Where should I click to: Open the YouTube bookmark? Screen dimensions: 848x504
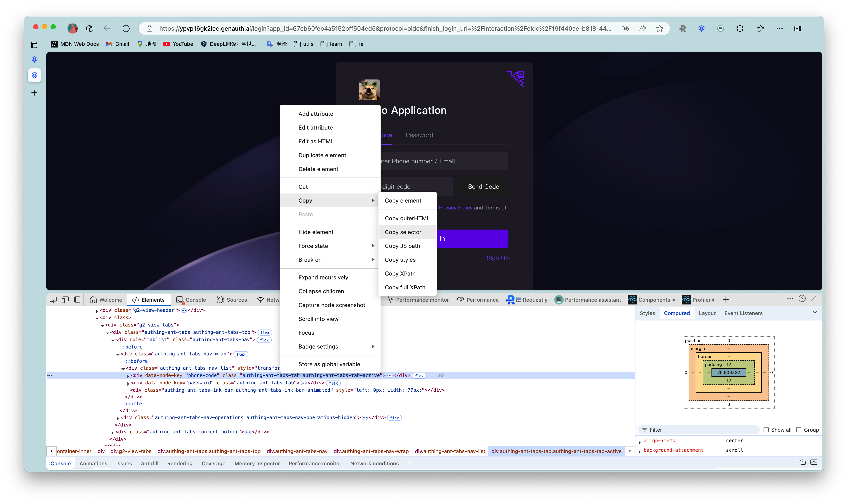coord(178,44)
